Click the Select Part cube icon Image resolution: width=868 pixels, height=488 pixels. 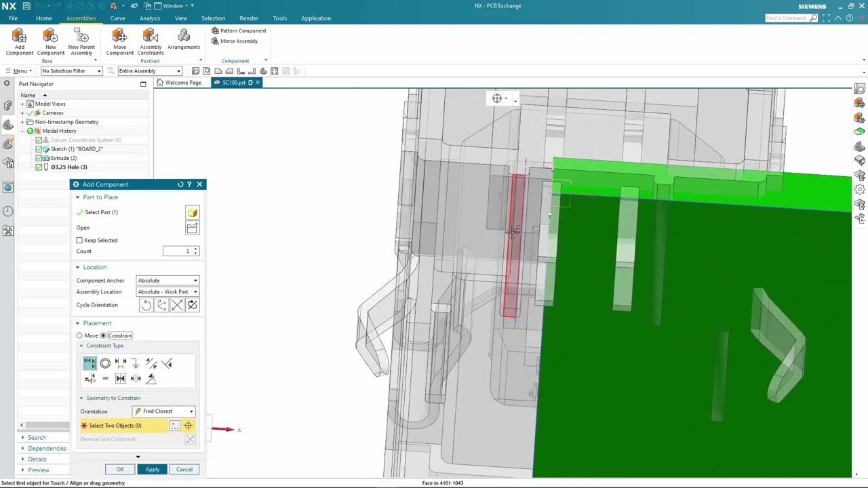pyautogui.click(x=193, y=213)
